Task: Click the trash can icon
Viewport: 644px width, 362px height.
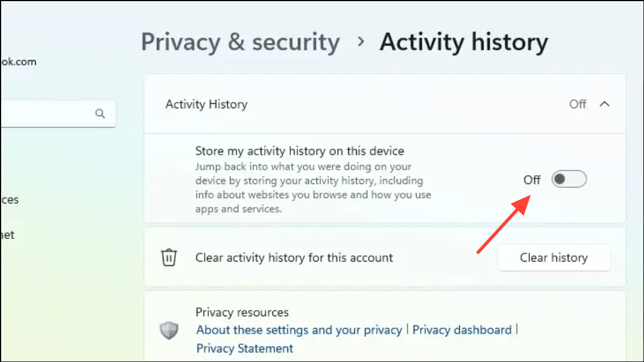Action: 169,258
